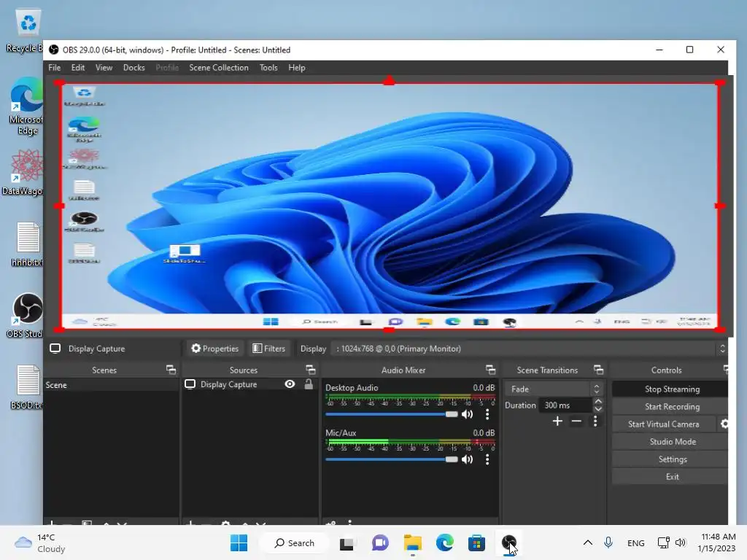This screenshot has width=747, height=560.
Task: Select the Microsoft Edge desktop shortcut
Action: 27,106
